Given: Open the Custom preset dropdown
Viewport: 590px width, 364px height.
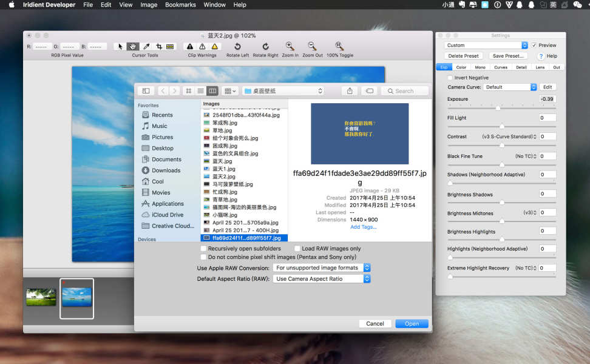Looking at the screenshot, I should [486, 45].
